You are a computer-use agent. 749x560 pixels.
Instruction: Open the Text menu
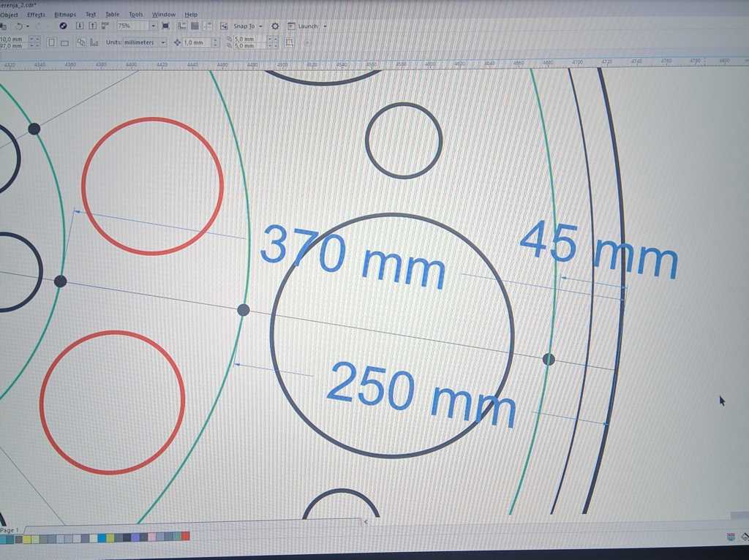90,15
